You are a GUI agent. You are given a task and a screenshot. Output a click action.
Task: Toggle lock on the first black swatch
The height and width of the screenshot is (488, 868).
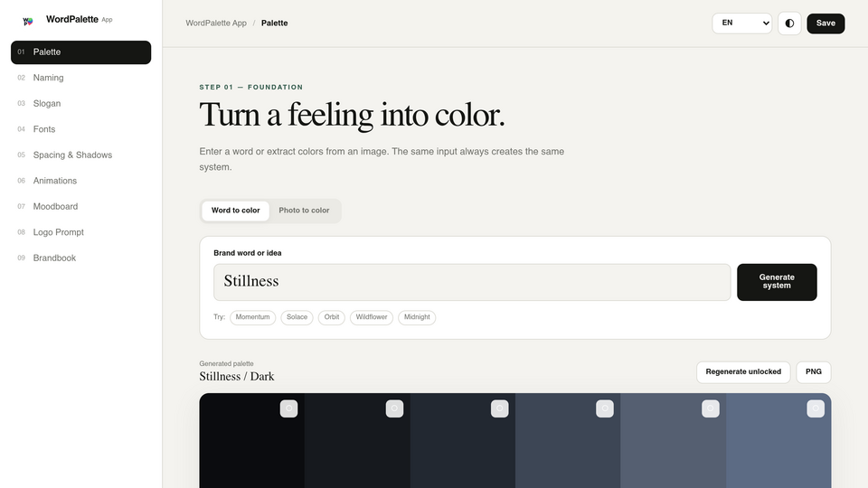point(288,408)
